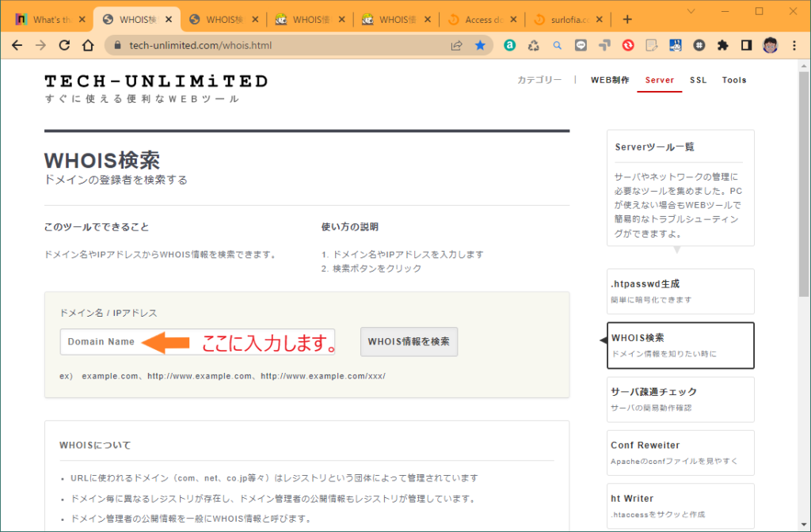The width and height of the screenshot is (811, 532).
Task: Open the green circular "a" extension icon
Action: [x=509, y=45]
